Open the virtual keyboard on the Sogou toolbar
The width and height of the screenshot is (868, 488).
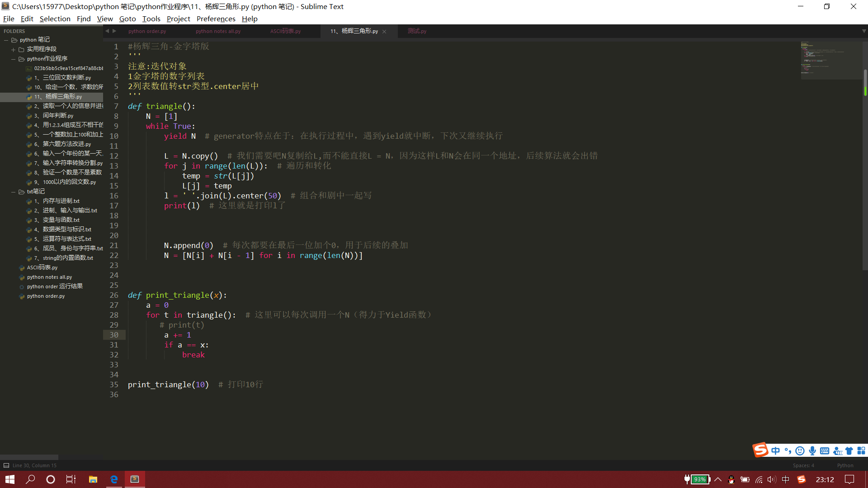pyautogui.click(x=824, y=450)
